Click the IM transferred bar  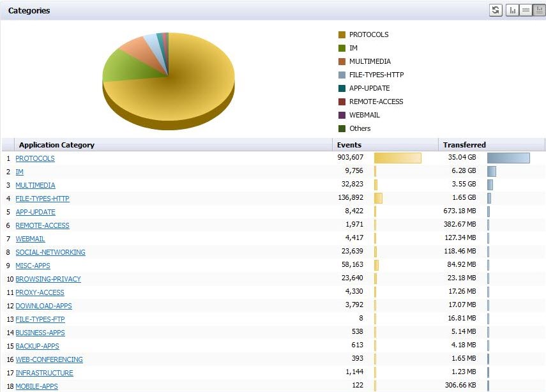[x=492, y=171]
